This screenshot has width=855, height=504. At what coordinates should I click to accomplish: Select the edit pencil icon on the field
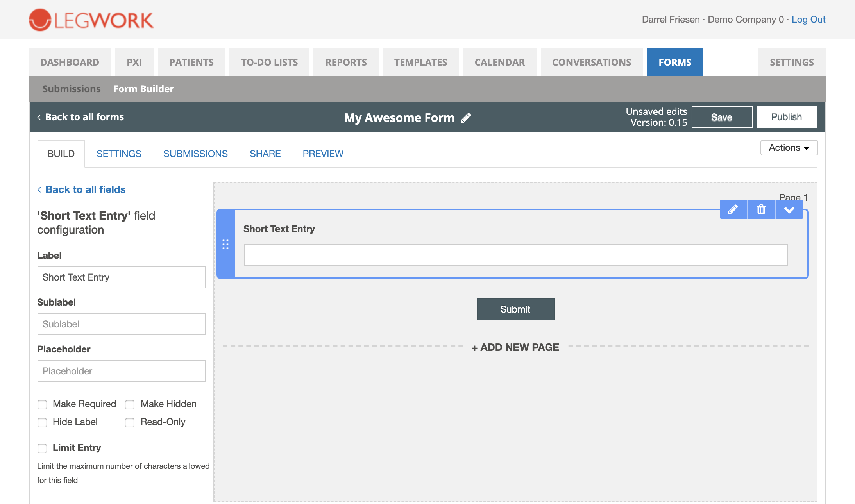tap(733, 209)
